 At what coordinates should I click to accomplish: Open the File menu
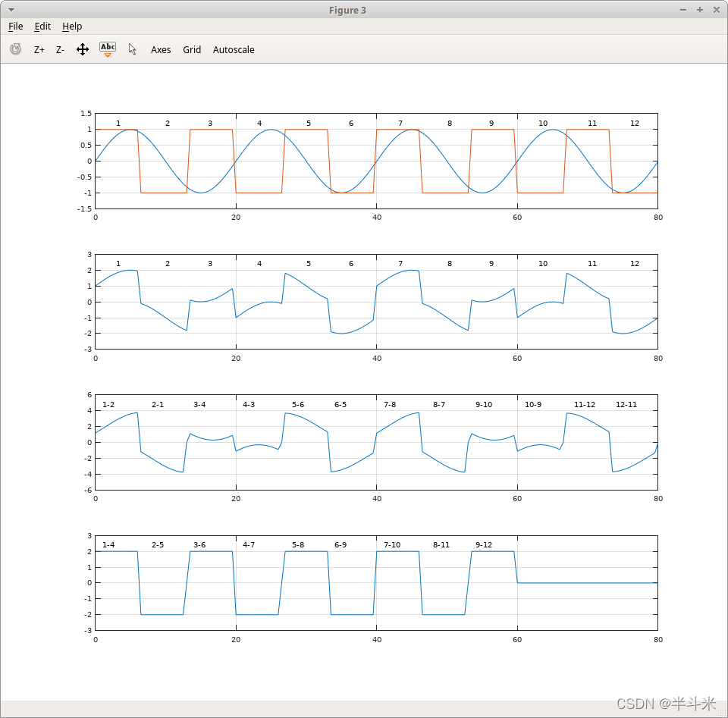16,27
